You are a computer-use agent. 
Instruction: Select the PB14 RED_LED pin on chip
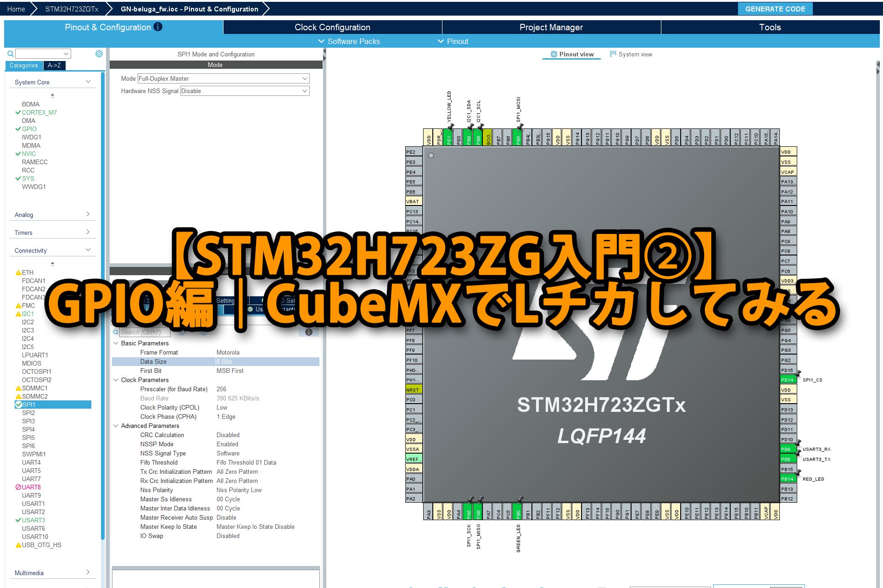pyautogui.click(x=788, y=479)
